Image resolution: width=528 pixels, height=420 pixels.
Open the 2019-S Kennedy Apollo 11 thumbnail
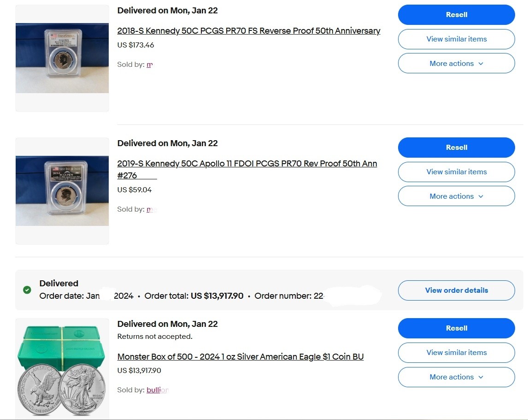[62, 191]
